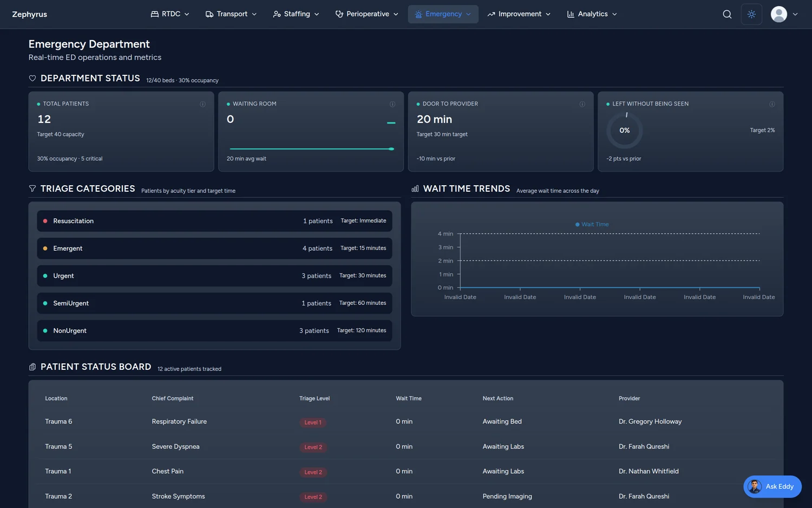Click the 0% circular gauge
This screenshot has height=508, width=812.
pos(625,131)
